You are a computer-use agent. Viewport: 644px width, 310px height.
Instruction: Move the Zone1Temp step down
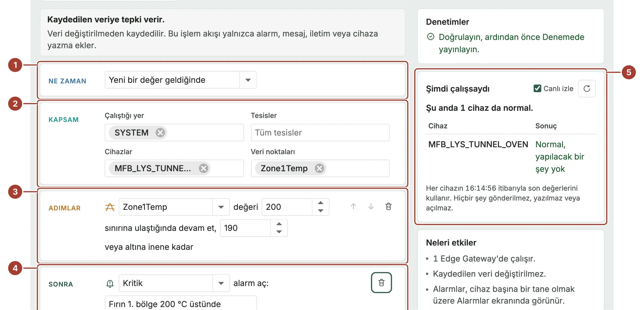tap(371, 206)
